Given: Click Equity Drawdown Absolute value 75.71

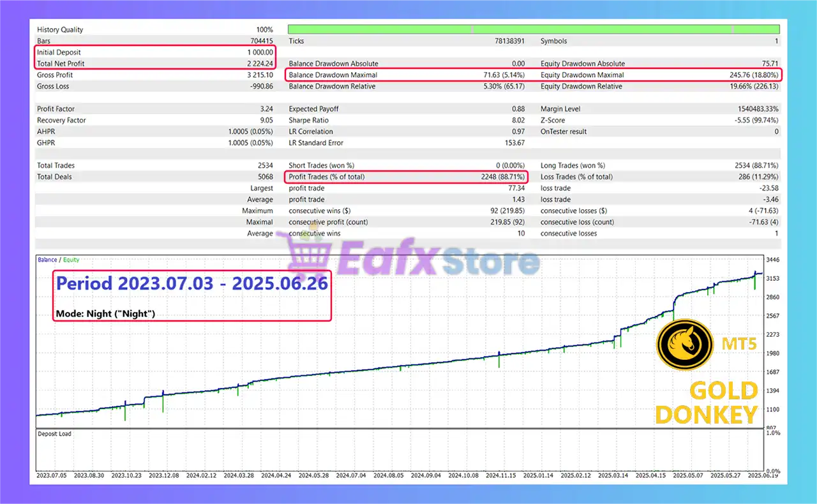Looking at the screenshot, I should tap(770, 64).
